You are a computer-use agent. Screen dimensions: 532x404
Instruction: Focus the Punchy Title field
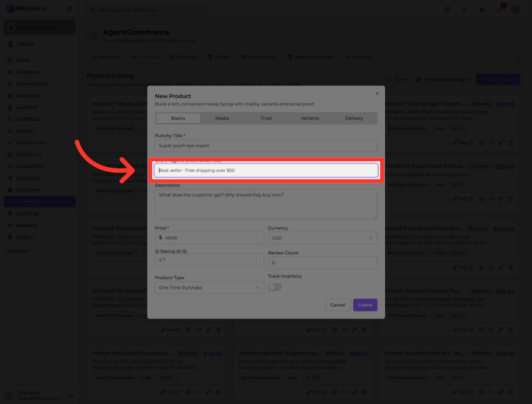pos(266,146)
